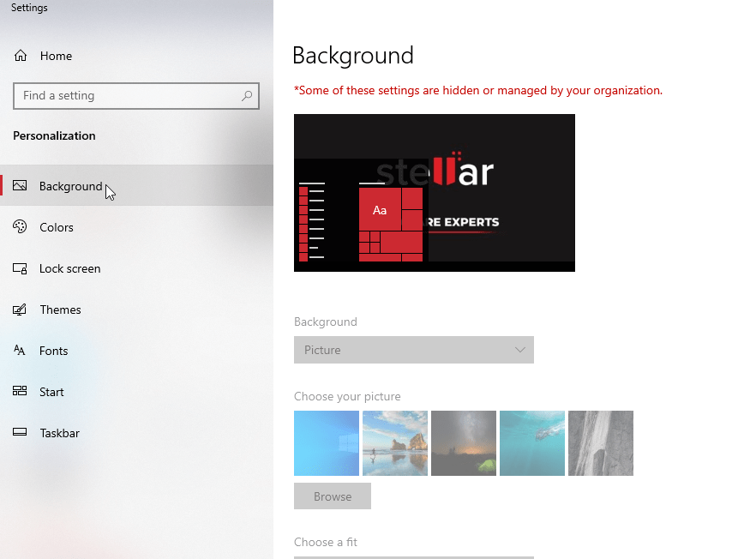Image resolution: width=756 pixels, height=559 pixels.
Task: Select the Colors palette icon
Action: pyautogui.click(x=19, y=226)
